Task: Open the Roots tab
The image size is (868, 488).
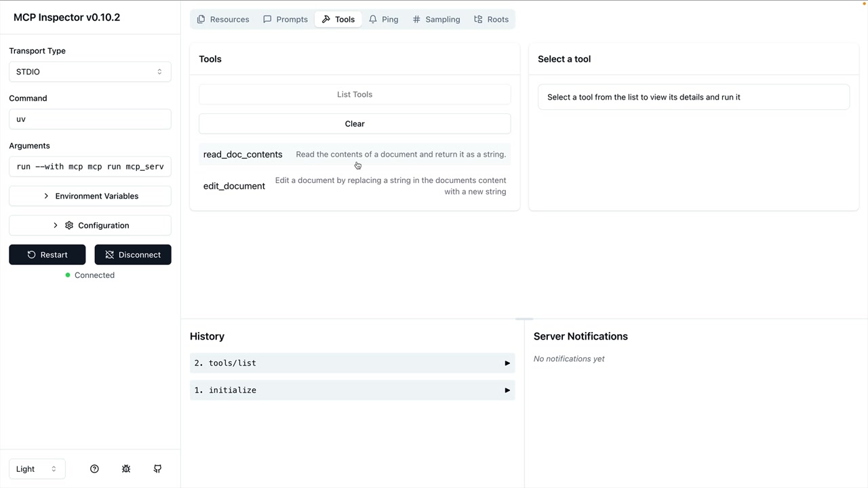Action: (491, 20)
